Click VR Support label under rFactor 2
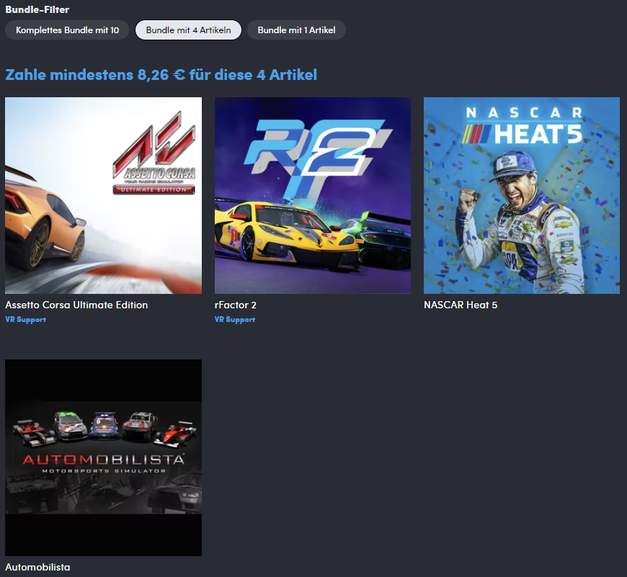 235,319
